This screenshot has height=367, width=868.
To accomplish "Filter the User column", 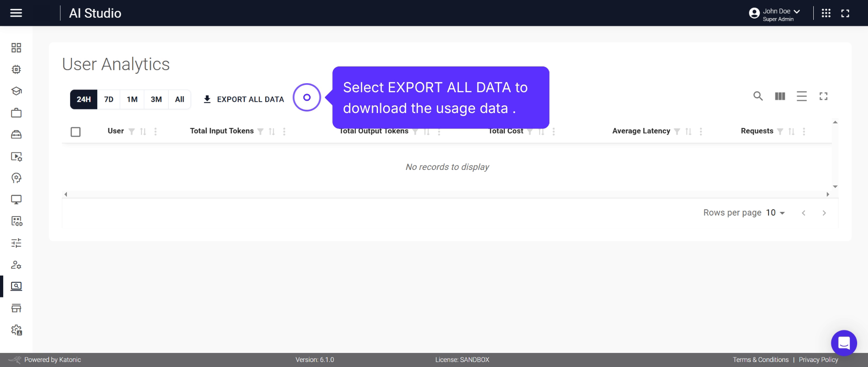I will tap(132, 132).
